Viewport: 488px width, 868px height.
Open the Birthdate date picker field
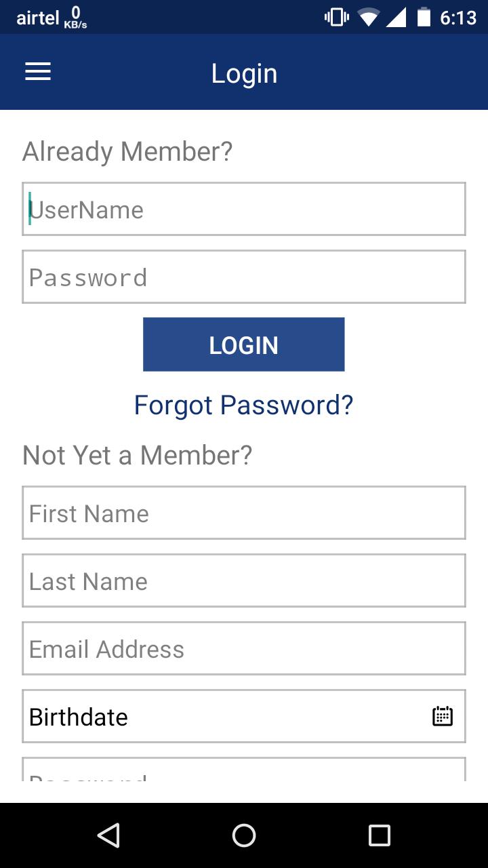224,716
